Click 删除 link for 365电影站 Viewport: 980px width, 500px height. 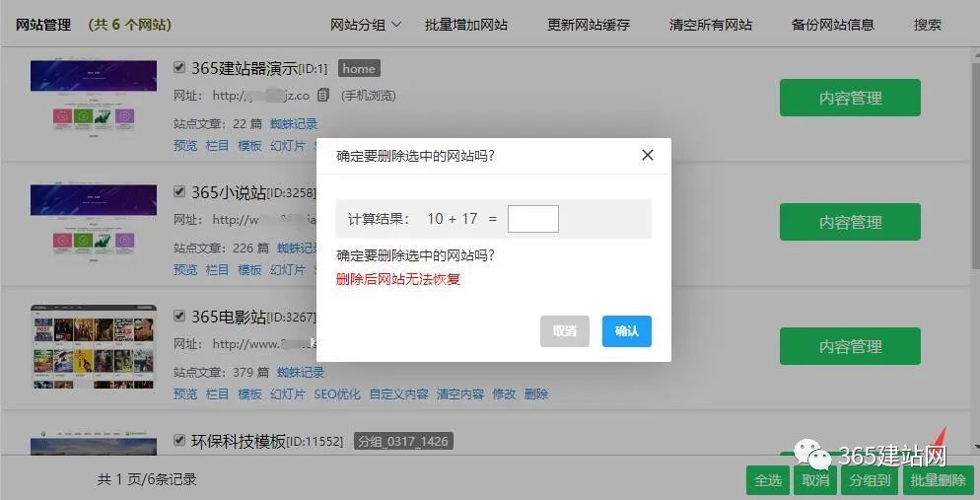click(x=536, y=394)
